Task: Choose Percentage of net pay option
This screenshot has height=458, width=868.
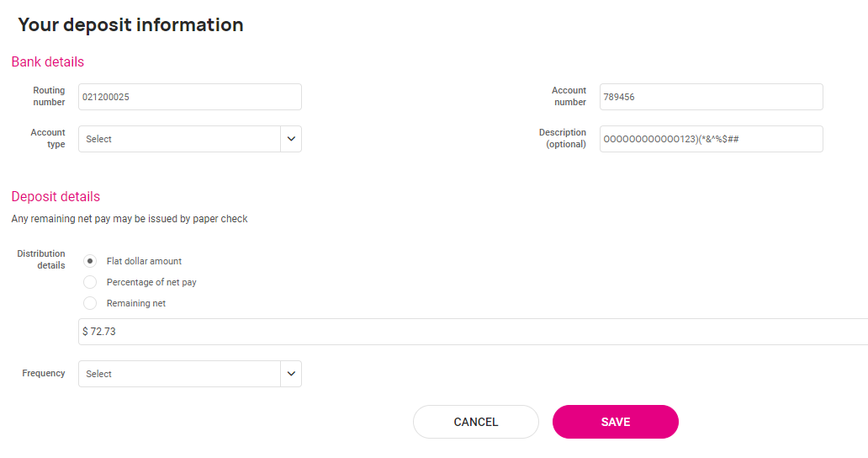Action: point(90,282)
